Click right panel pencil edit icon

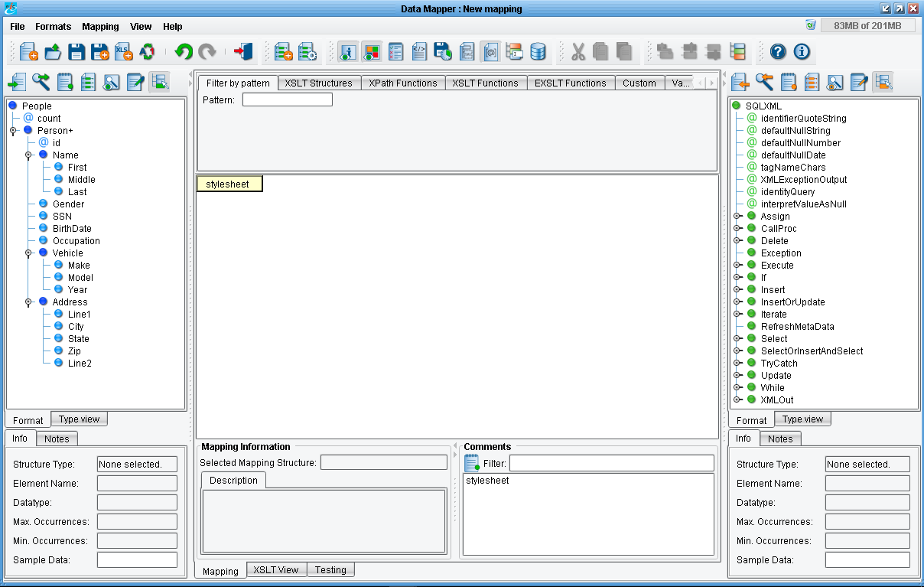[x=859, y=82]
